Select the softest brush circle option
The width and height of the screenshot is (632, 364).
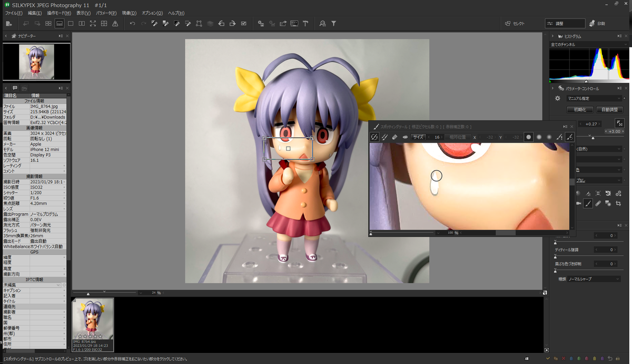click(x=549, y=137)
